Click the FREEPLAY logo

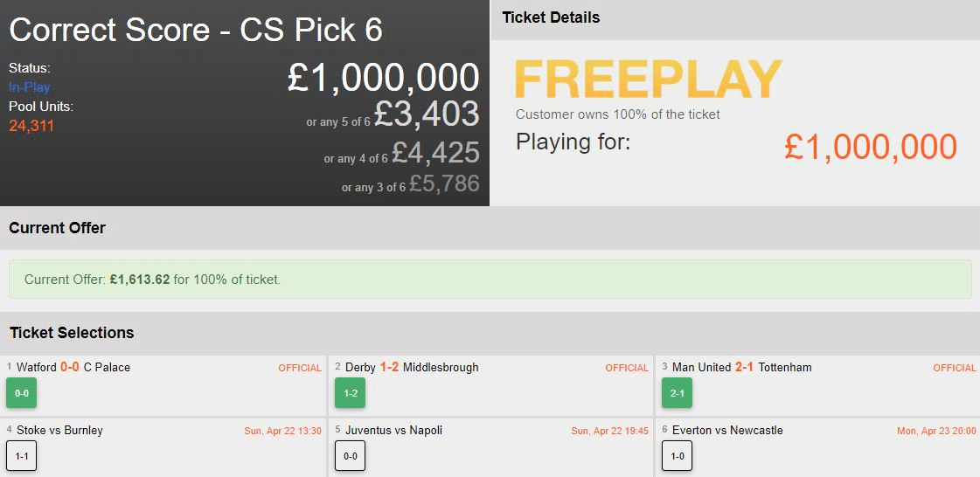[x=648, y=80]
